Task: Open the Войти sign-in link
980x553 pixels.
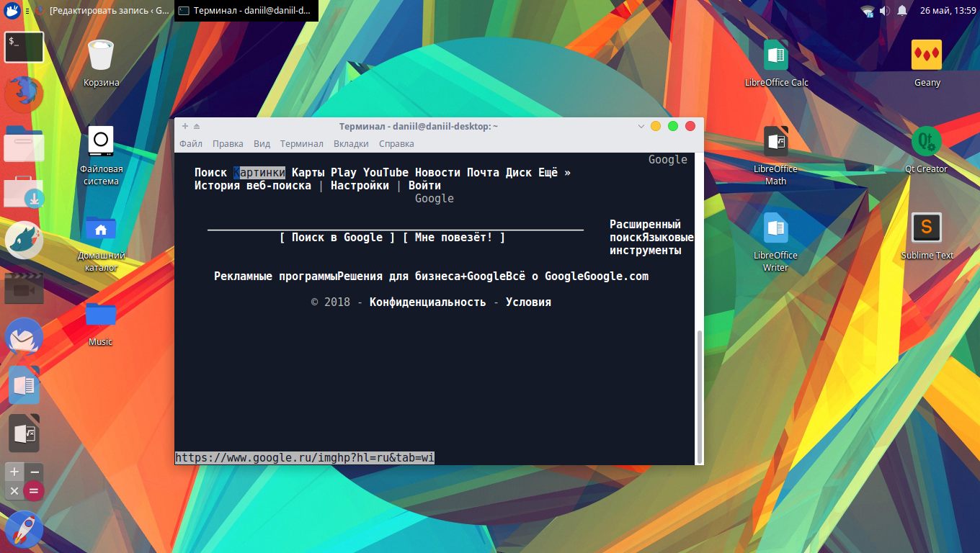Action: click(424, 186)
